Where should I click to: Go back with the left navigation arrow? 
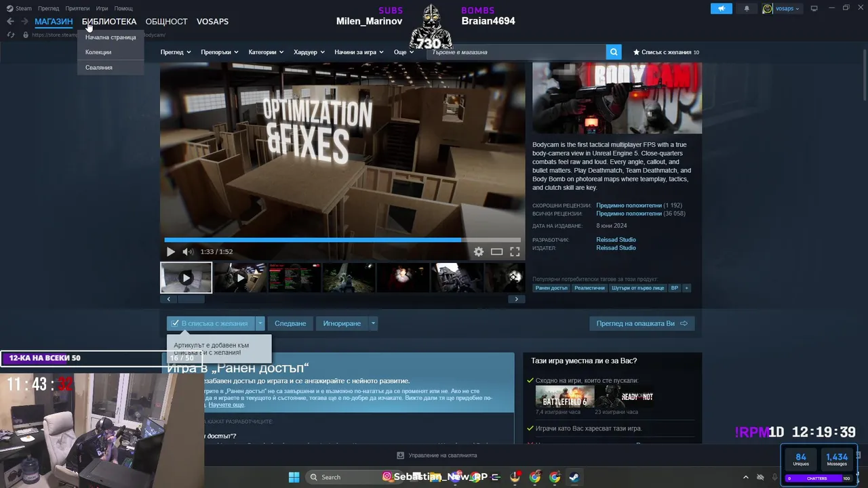10,22
